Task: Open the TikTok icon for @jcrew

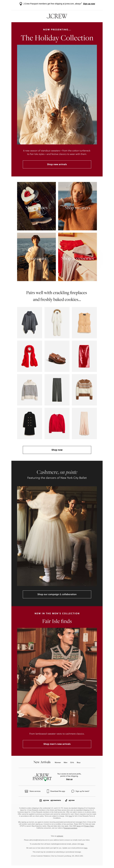Action: [x=66, y=800]
